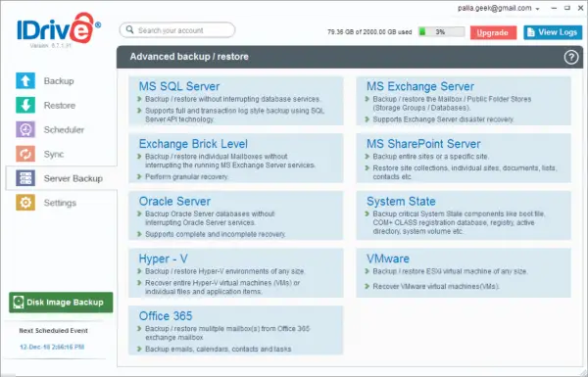This screenshot has height=377, width=588.
Task: Open VMware backup option
Action: 464,273
